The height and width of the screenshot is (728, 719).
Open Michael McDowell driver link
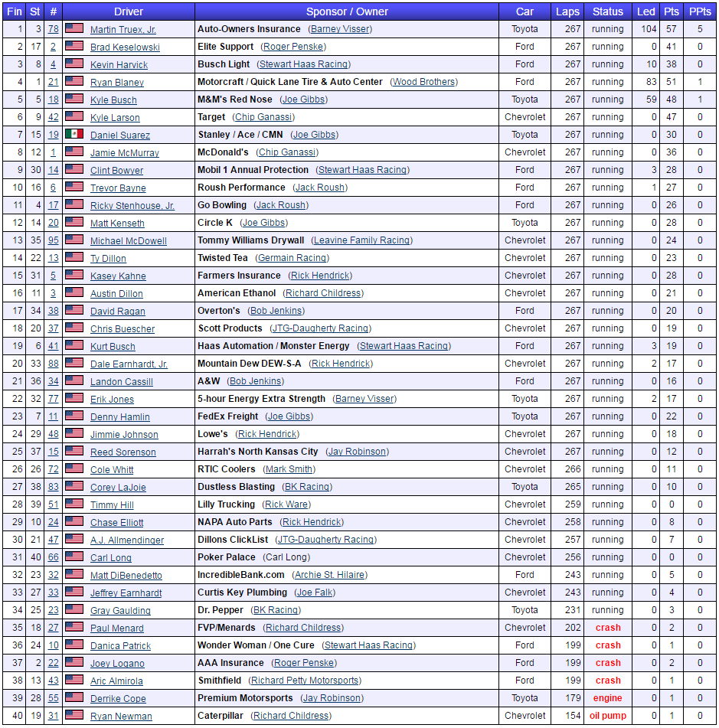click(x=128, y=241)
